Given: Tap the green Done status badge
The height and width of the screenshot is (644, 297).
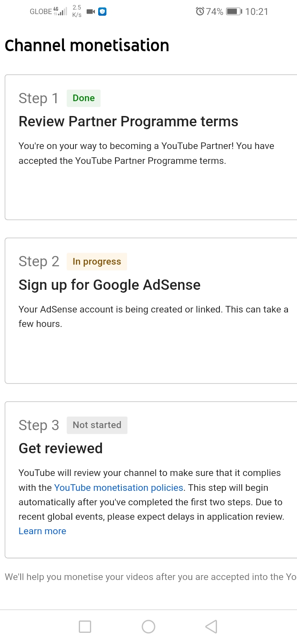Looking at the screenshot, I should [x=84, y=98].
